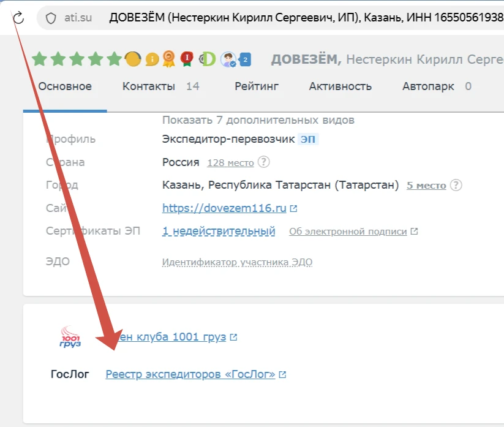This screenshot has width=504, height=427.
Task: Open the Основное tab
Action: point(65,86)
